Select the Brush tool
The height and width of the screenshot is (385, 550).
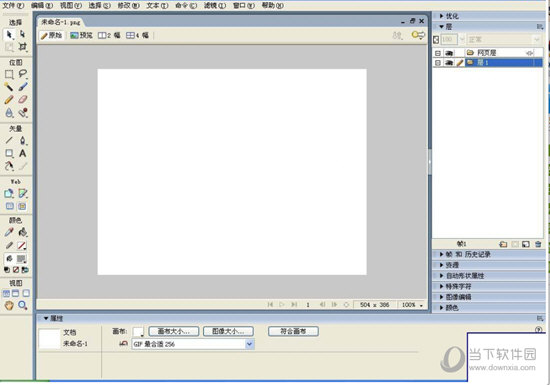tap(22, 87)
